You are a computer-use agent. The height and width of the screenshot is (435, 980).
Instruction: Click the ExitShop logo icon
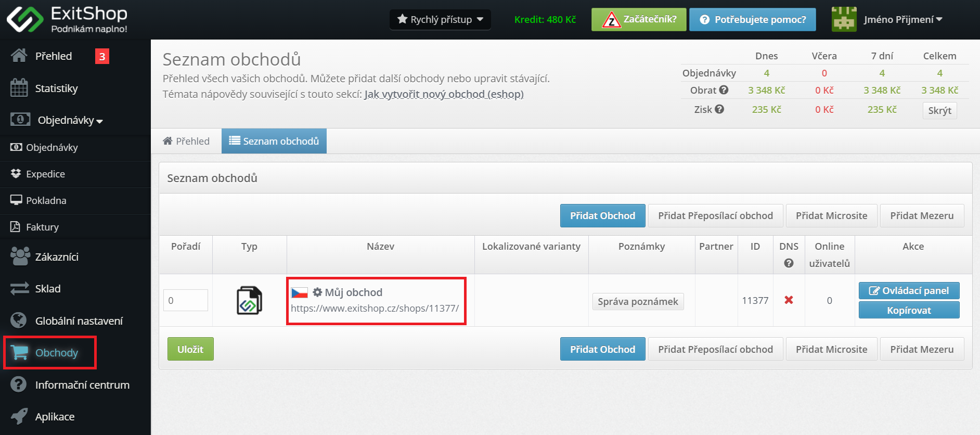25,20
